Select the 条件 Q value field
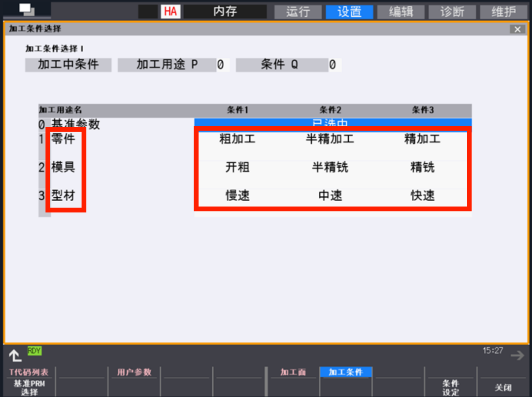The width and height of the screenshot is (532, 397). coord(334,65)
